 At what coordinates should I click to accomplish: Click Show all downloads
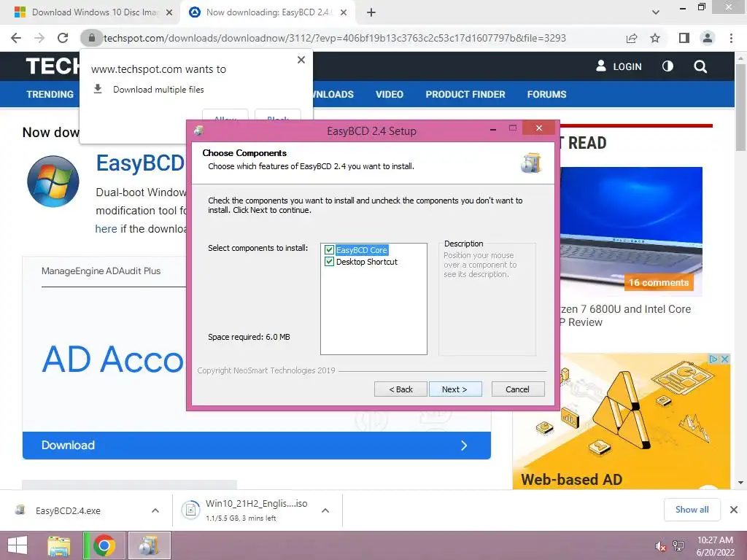click(x=692, y=510)
